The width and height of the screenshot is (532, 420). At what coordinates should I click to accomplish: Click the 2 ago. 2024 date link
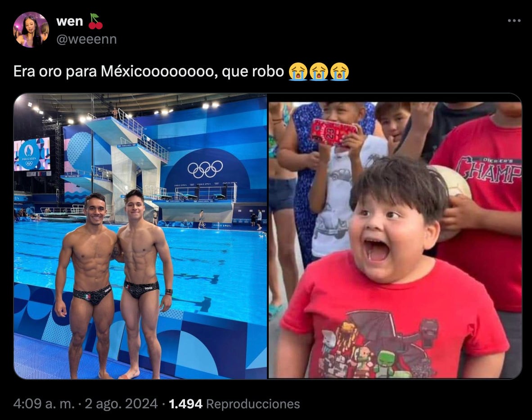click(x=121, y=404)
